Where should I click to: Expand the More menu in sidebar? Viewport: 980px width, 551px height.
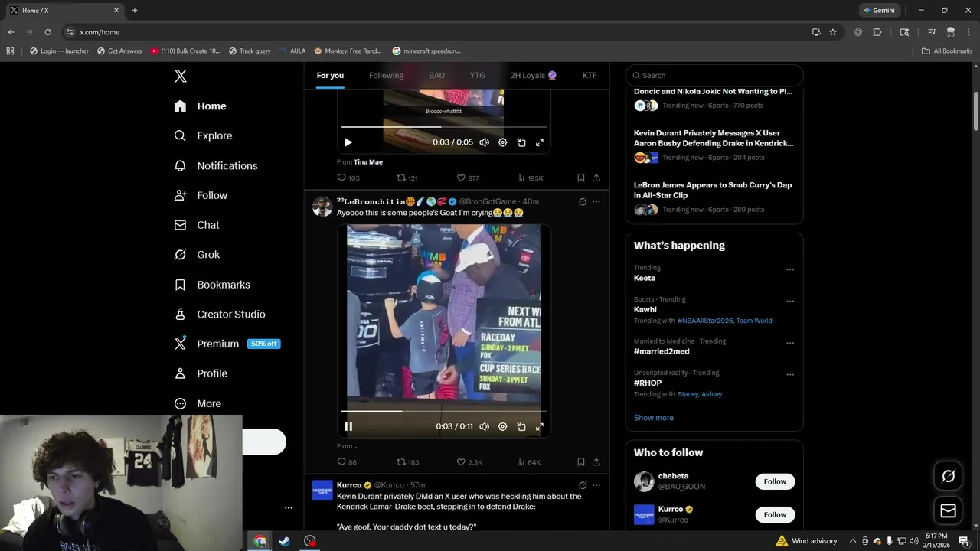(x=198, y=403)
